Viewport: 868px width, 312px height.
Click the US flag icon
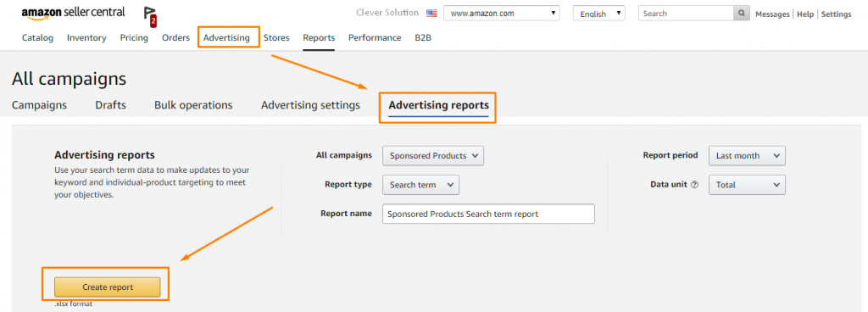431,14
